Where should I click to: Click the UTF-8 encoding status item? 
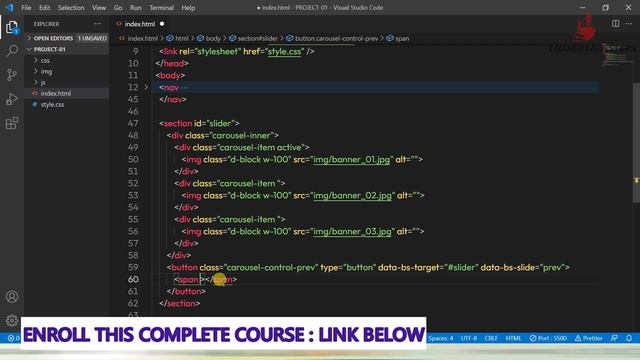coord(469,338)
